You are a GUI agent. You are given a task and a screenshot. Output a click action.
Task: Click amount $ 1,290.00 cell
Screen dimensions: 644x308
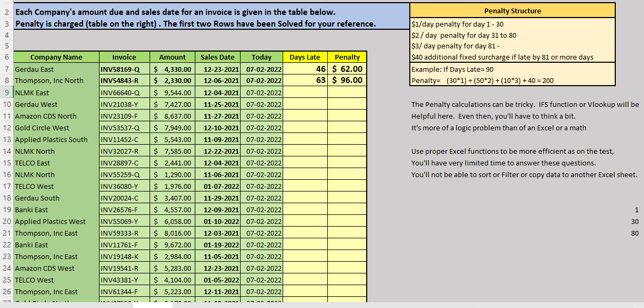[172, 174]
